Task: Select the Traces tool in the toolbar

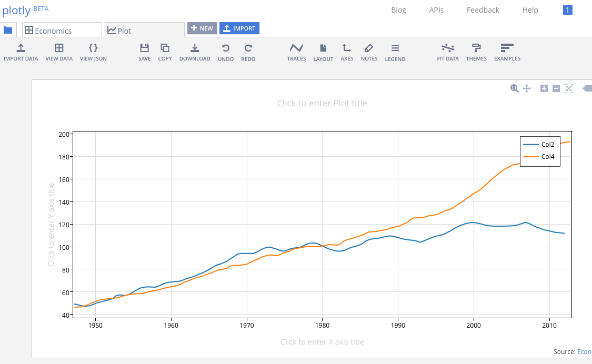Action: click(296, 52)
